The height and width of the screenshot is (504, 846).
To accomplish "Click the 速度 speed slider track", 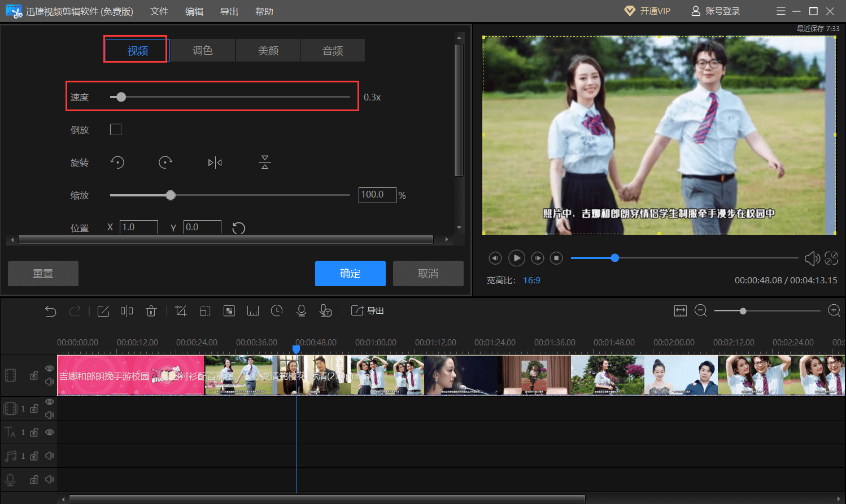I will point(230,97).
